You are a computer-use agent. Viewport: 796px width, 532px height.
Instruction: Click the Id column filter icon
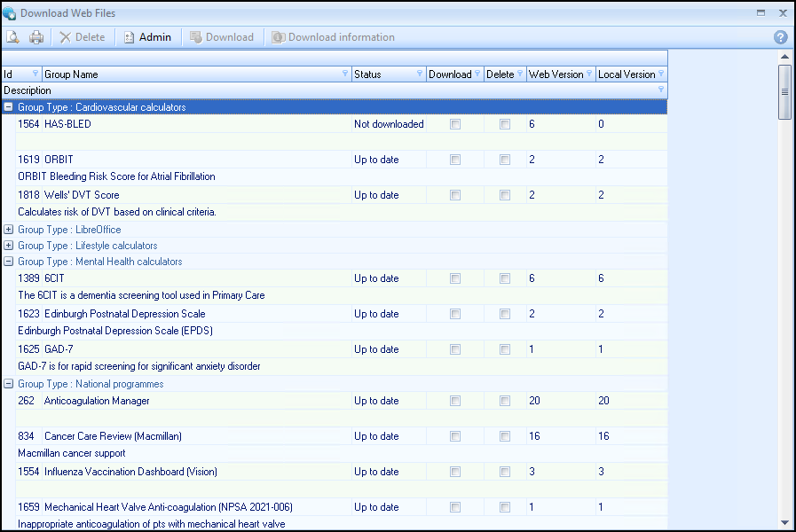pos(35,74)
